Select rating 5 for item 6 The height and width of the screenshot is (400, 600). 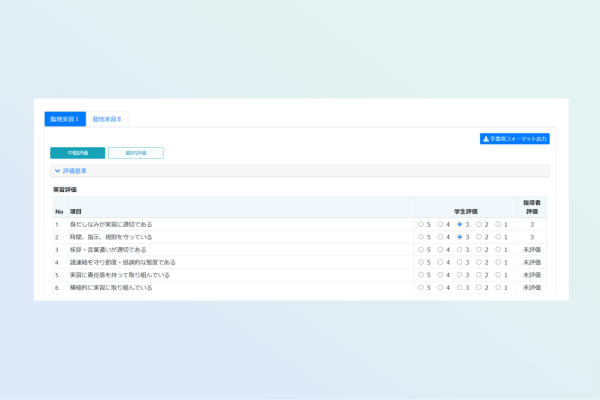(x=421, y=287)
